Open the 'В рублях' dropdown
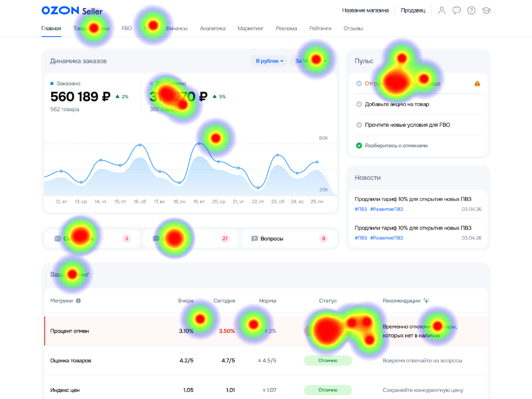 pos(269,61)
